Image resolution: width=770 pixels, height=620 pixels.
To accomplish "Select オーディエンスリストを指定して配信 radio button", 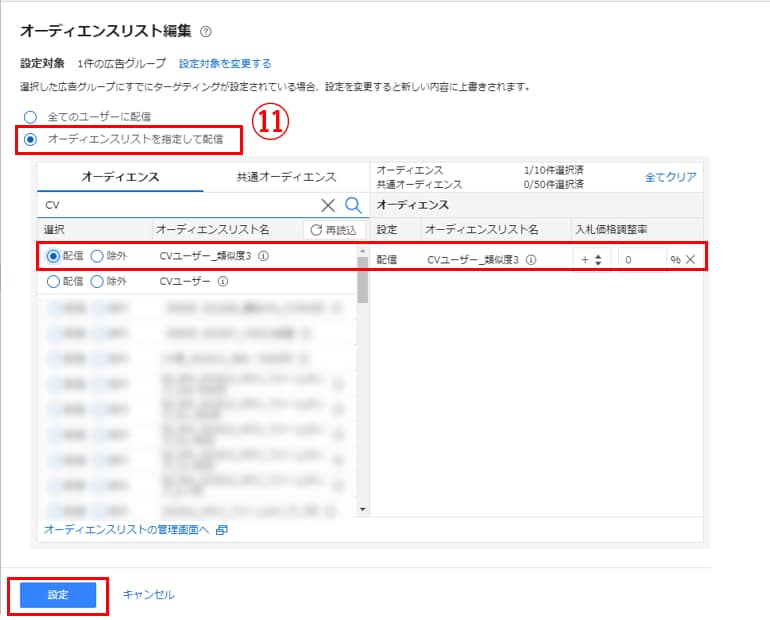I will click(x=30, y=139).
